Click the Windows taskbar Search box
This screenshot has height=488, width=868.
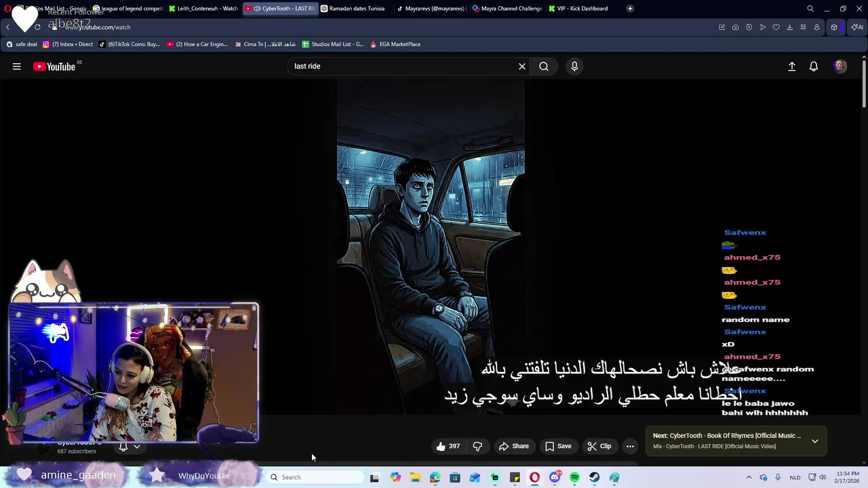point(314,477)
